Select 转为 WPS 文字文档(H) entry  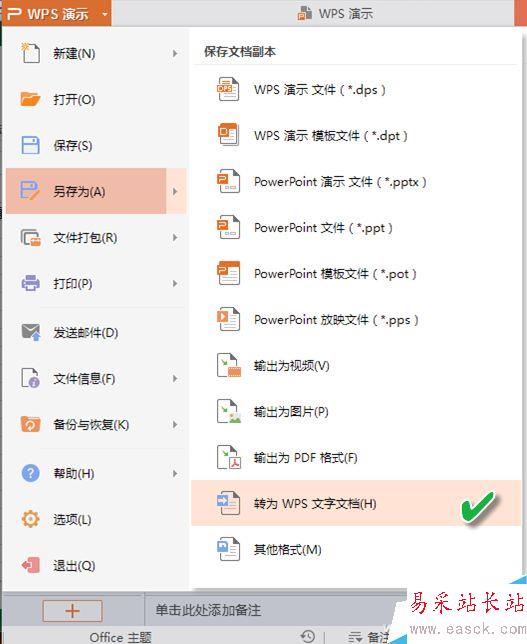click(x=356, y=503)
